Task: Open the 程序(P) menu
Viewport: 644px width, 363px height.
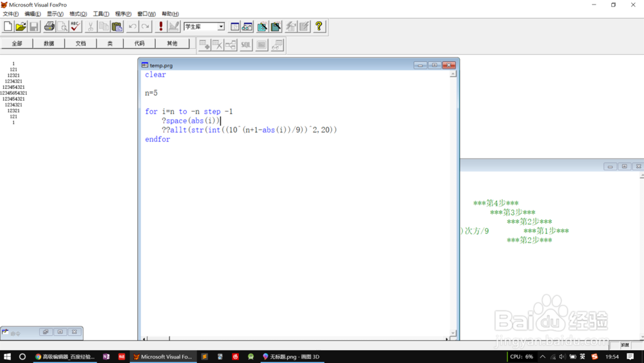Action: (x=123, y=14)
